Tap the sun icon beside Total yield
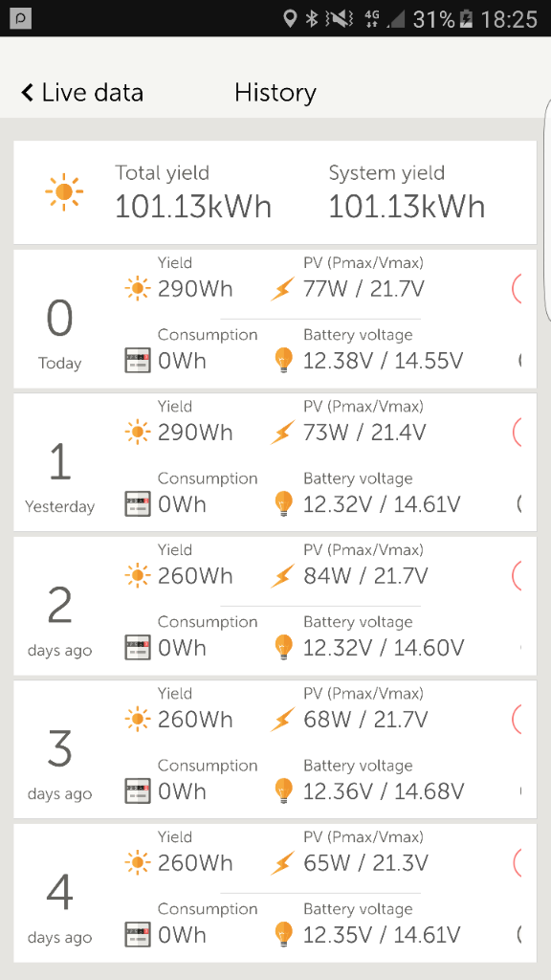 coord(64,191)
